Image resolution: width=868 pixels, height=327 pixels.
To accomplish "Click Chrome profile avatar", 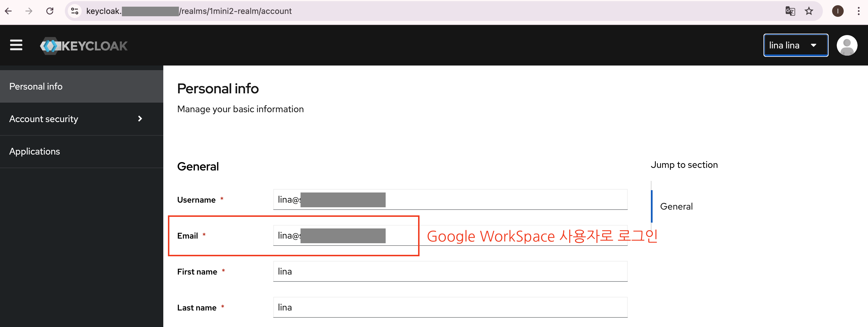I will tap(837, 11).
